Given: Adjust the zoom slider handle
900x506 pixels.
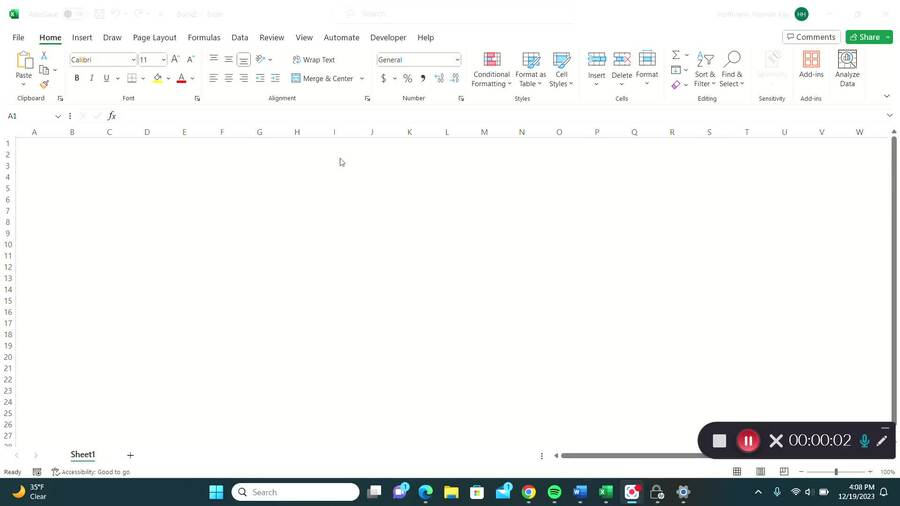Looking at the screenshot, I should [x=836, y=472].
